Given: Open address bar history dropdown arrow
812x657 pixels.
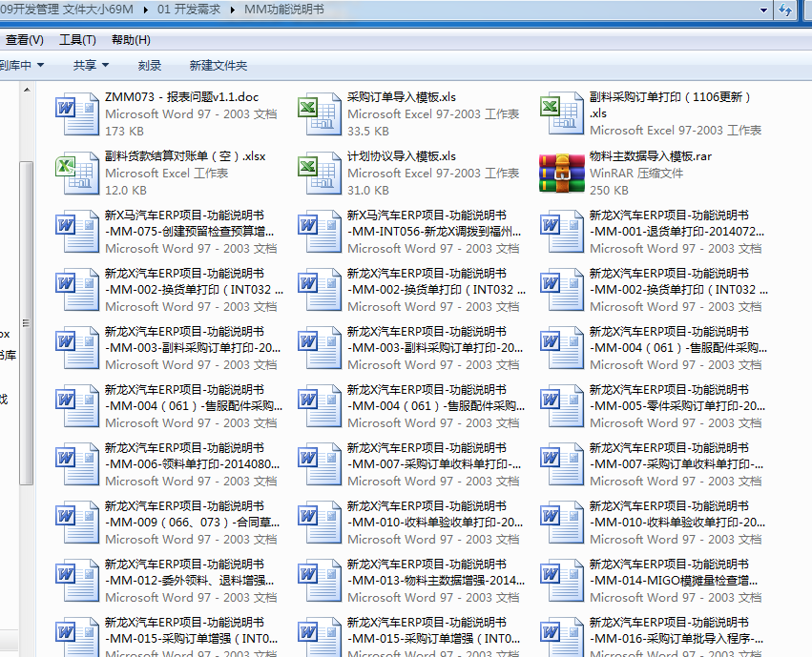Looking at the screenshot, I should (x=763, y=10).
